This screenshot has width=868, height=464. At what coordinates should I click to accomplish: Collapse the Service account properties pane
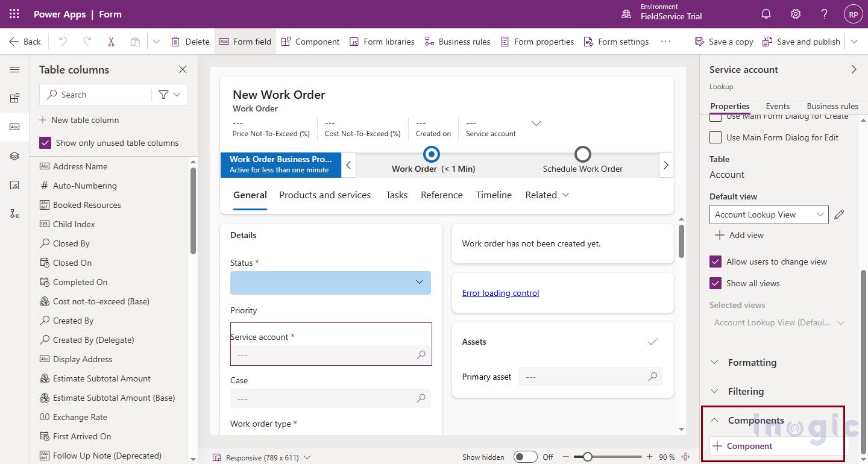[x=854, y=69]
